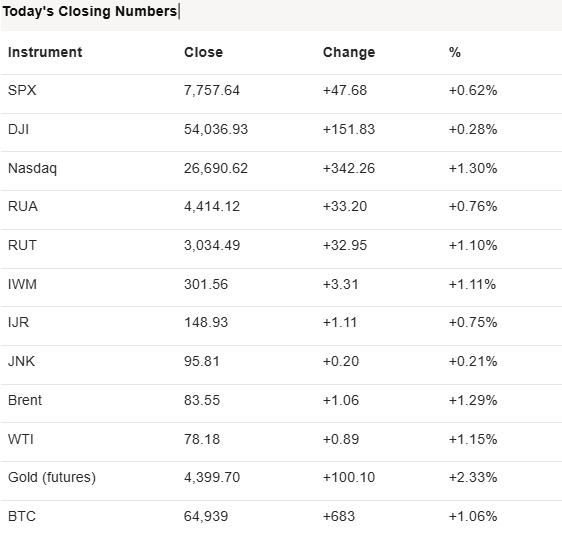Image resolution: width=562 pixels, height=538 pixels.
Task: Click the Gold change value +100.10
Action: [349, 477]
